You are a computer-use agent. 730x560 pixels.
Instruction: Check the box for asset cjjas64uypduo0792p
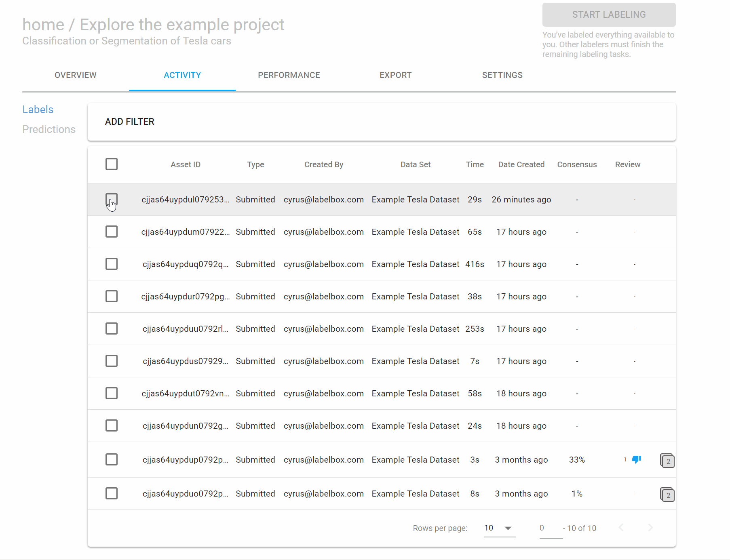click(x=112, y=493)
